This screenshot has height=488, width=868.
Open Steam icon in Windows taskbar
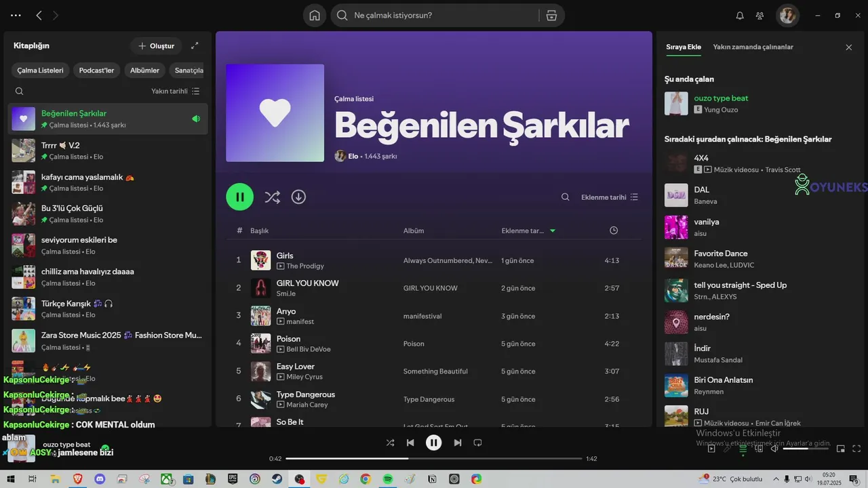(277, 479)
